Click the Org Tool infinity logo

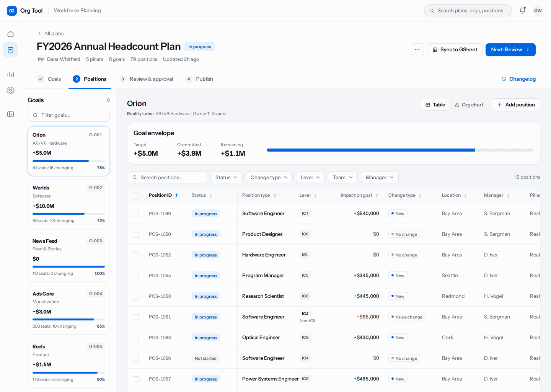[x=12, y=11]
